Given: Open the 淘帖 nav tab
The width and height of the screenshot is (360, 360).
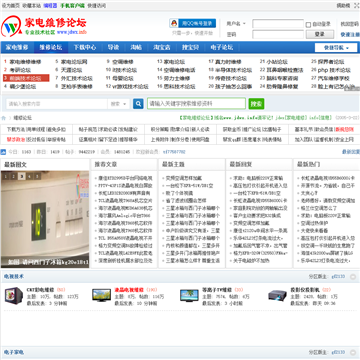Looking at the screenshot, I should coord(136,47).
